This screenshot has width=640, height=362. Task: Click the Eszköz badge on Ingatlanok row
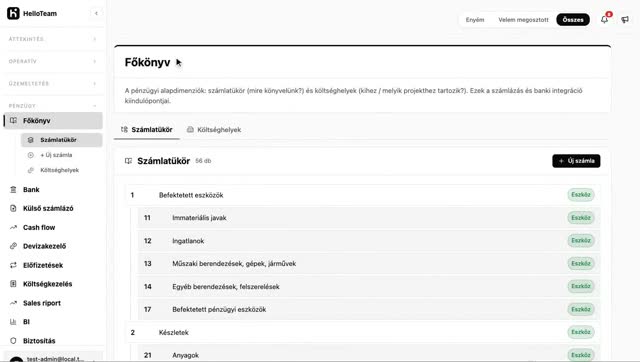coord(581,240)
